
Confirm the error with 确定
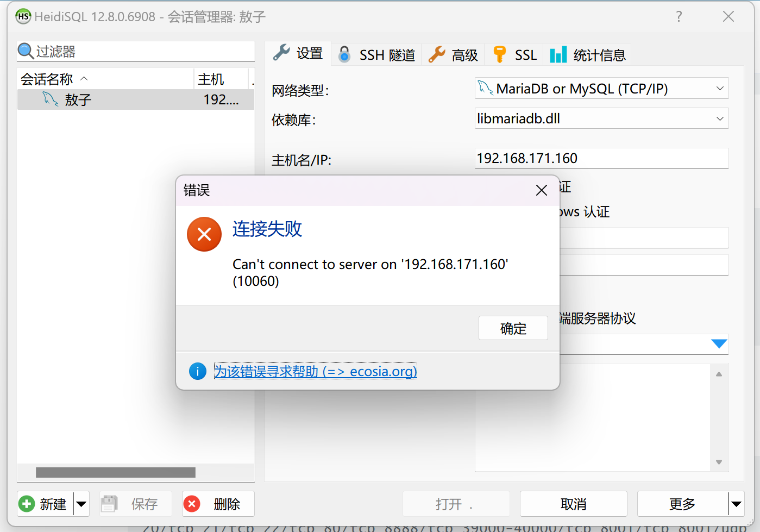pyautogui.click(x=513, y=328)
